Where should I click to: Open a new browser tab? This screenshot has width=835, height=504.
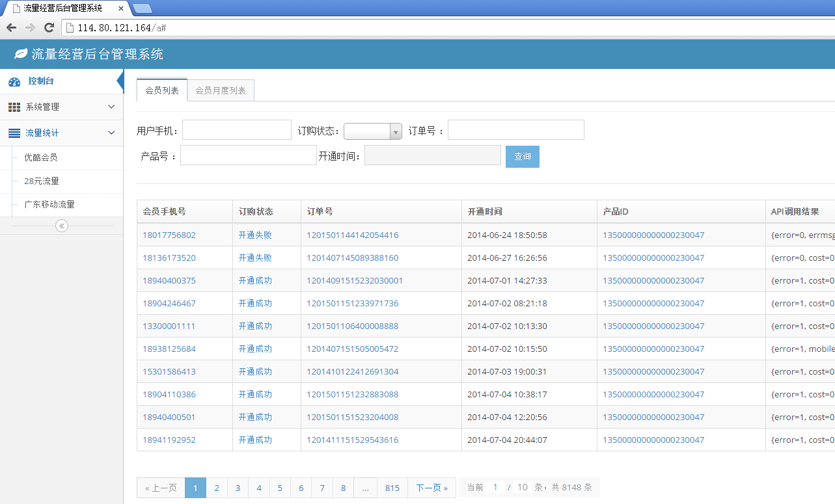142,8
